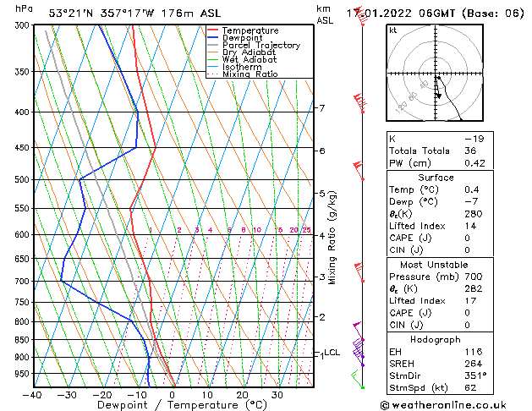Viewport: 532px width, 411px height.
Task: Click the StmDir value 351°
Action: pos(475,375)
